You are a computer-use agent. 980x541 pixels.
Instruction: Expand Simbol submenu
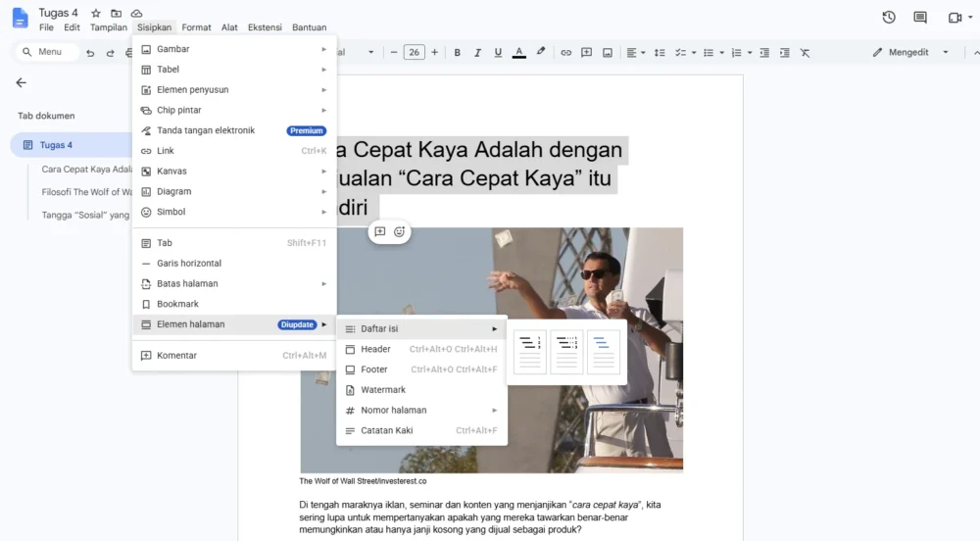(234, 212)
